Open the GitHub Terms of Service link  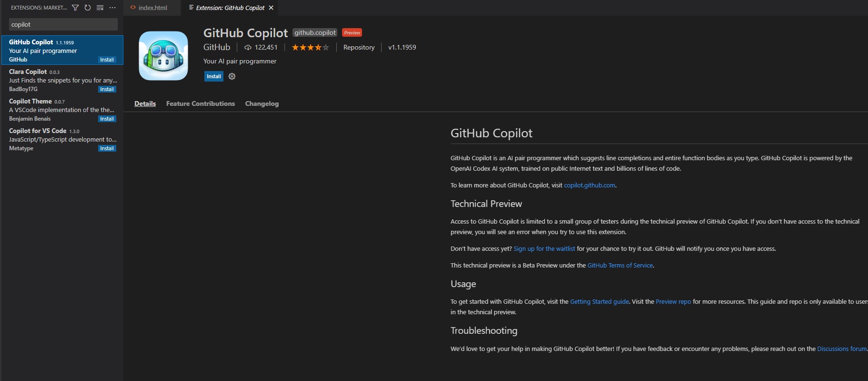620,265
